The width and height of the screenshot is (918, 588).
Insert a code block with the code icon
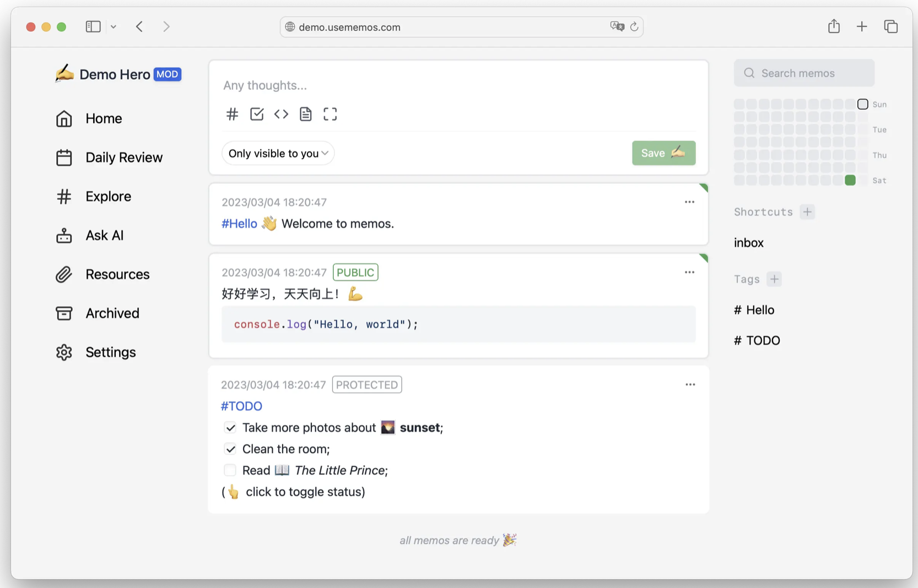click(x=281, y=114)
